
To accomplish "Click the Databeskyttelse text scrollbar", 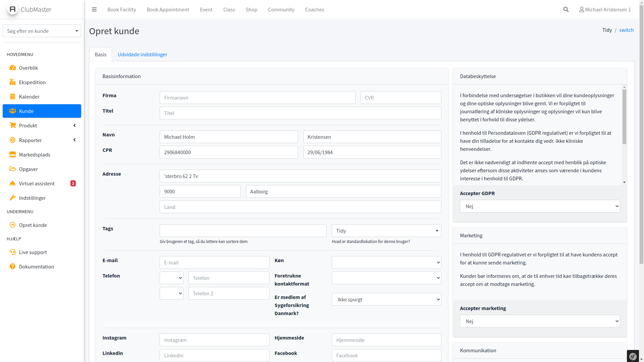I will click(x=624, y=117).
